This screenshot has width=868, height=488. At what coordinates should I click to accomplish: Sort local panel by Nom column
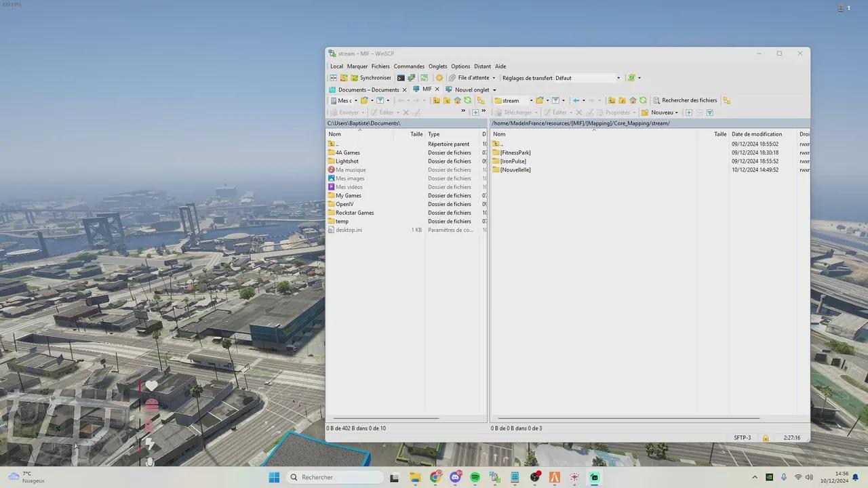tap(359, 134)
